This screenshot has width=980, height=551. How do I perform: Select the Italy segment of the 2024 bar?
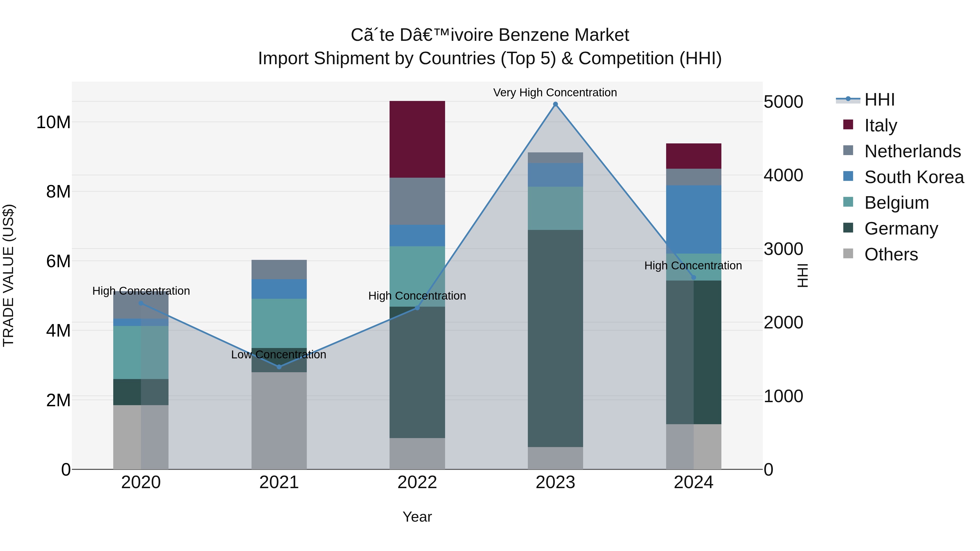[694, 156]
